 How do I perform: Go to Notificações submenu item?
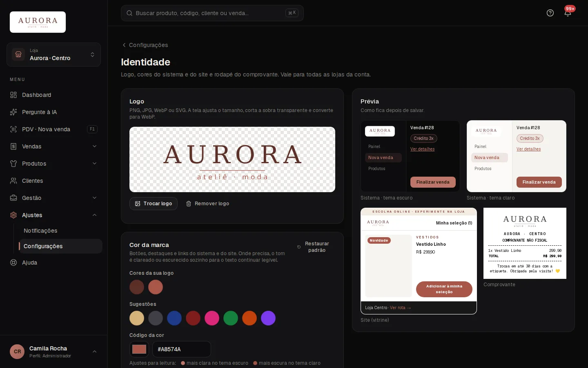tap(40, 231)
